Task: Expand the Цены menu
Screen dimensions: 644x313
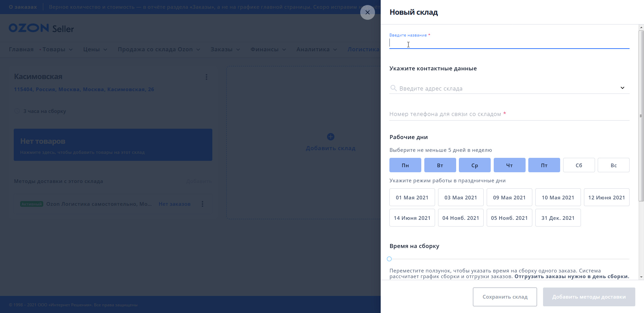Action: tap(95, 49)
